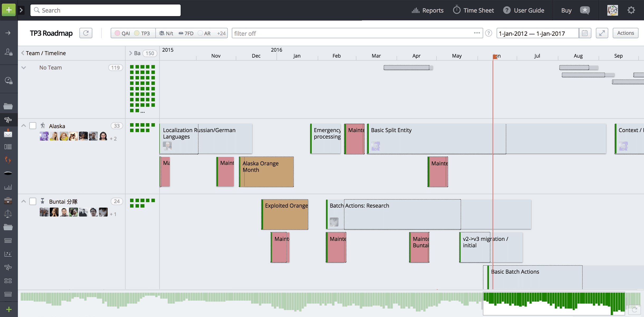
Task: Open the board grid view icon
Action: point(8,281)
